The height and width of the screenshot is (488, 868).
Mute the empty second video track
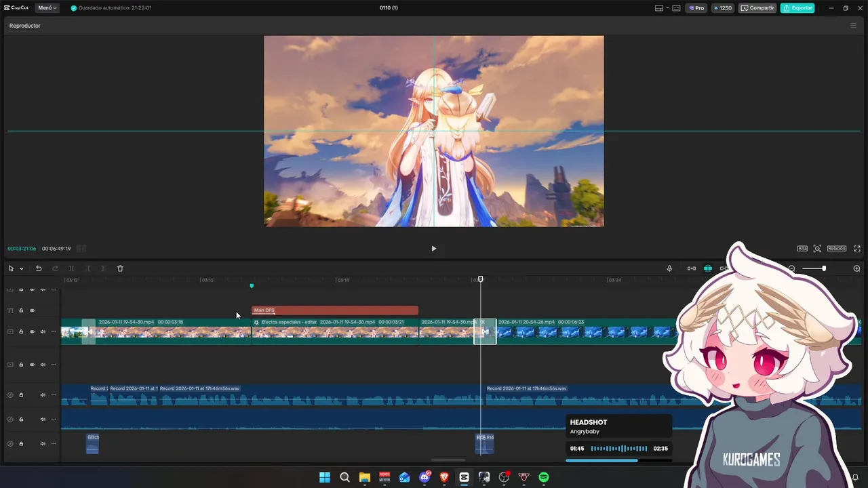(43, 365)
